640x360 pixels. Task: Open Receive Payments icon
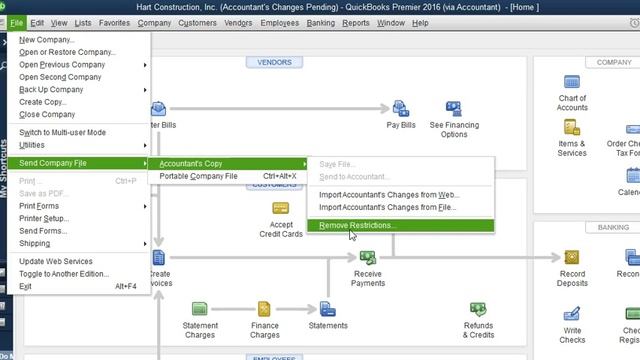368,258
